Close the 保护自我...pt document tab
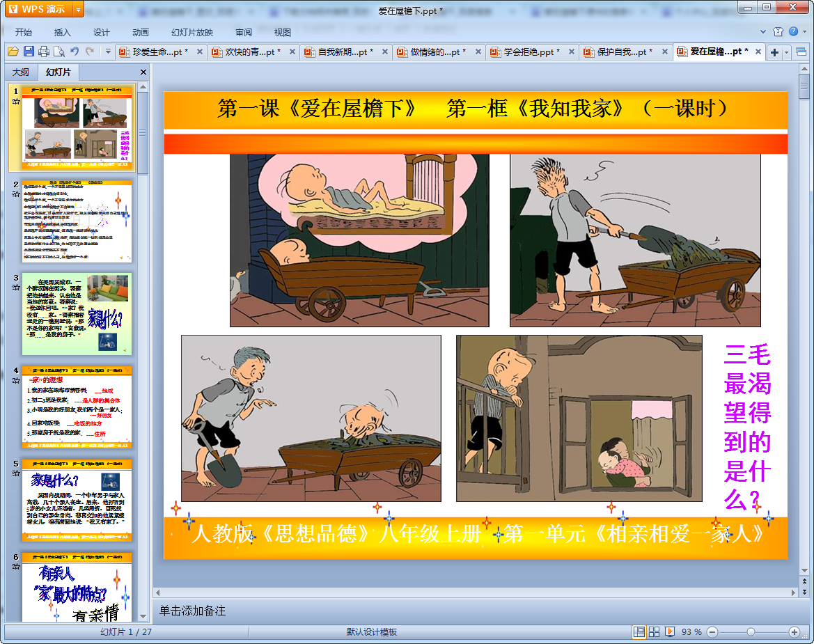Viewport: 814px width, 644px height. coord(664,52)
